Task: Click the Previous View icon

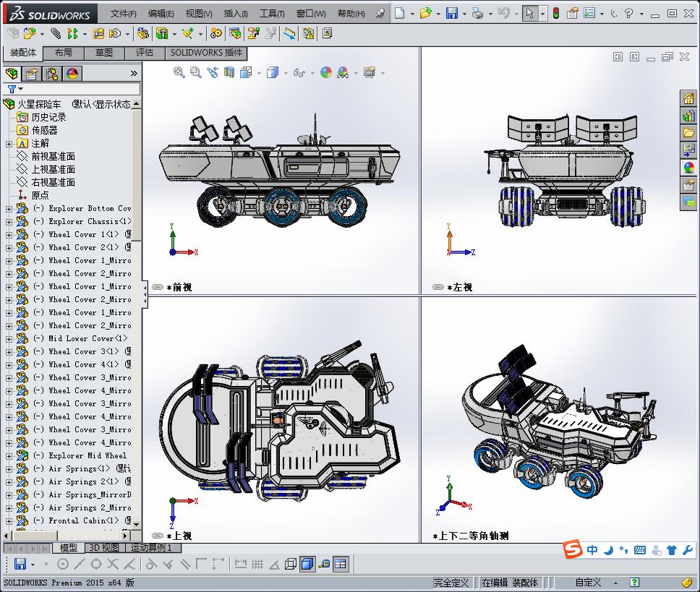Action: coord(213,72)
